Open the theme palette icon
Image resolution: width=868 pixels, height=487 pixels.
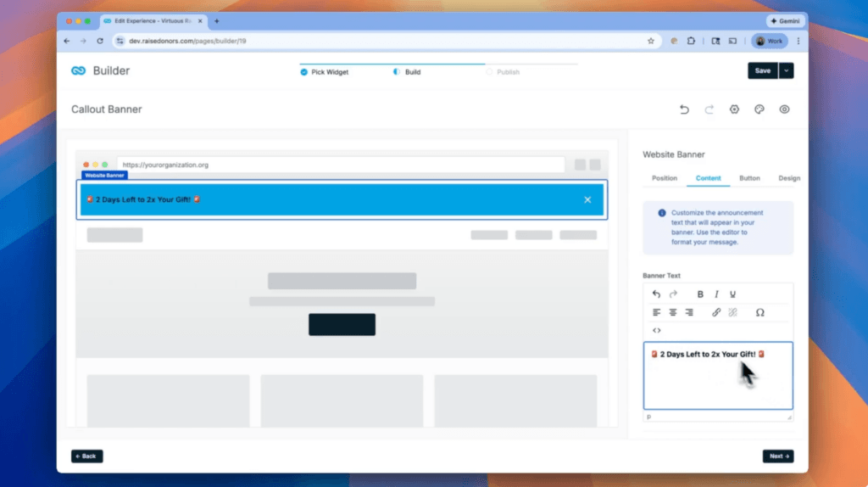pyautogui.click(x=759, y=109)
